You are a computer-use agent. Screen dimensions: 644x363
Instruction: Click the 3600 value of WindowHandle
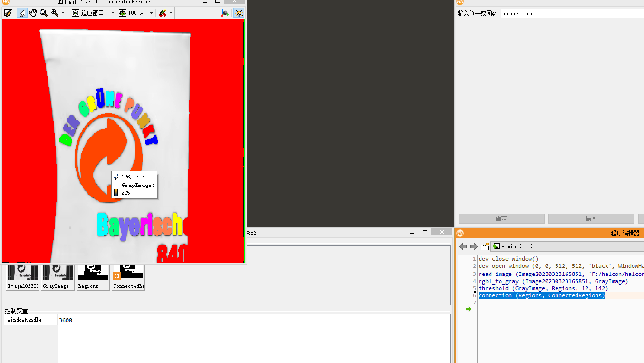(x=66, y=320)
